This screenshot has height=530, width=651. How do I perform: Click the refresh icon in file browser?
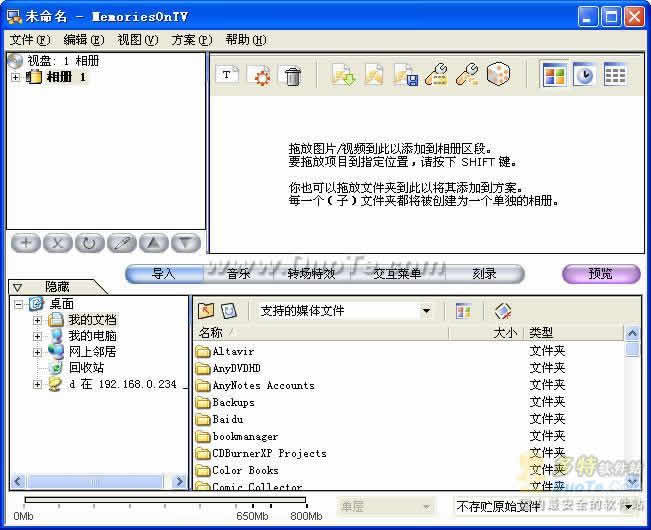pos(229,311)
